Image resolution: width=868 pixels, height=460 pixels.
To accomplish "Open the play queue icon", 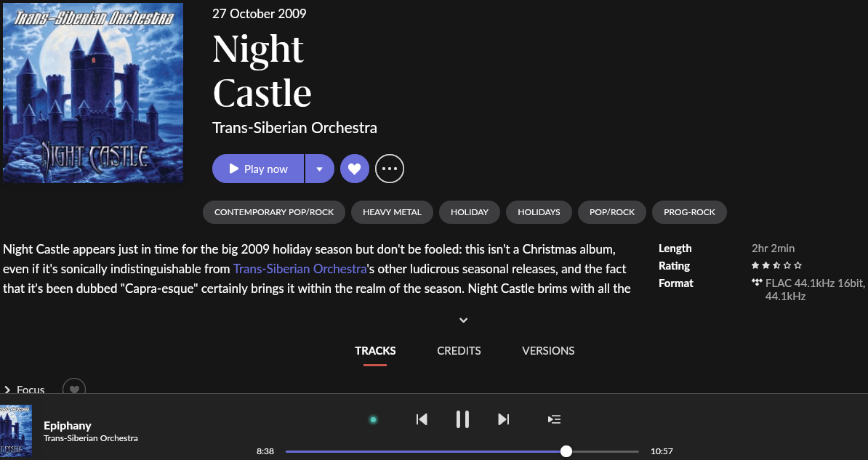I will pos(554,419).
